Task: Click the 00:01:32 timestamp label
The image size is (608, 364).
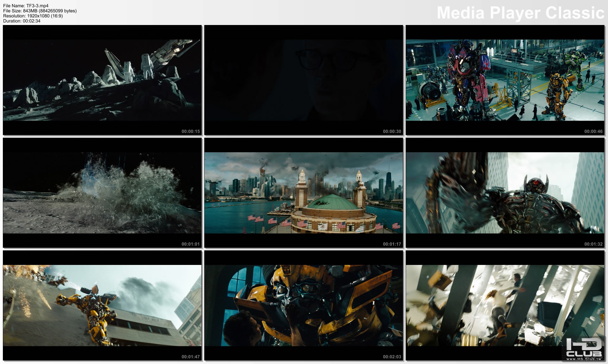Action: click(x=593, y=244)
